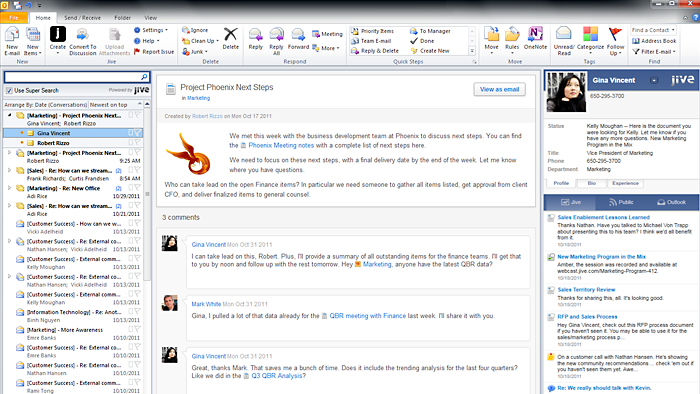Click the Reply icon
Viewport: 700px width, 394px height.
(x=255, y=34)
